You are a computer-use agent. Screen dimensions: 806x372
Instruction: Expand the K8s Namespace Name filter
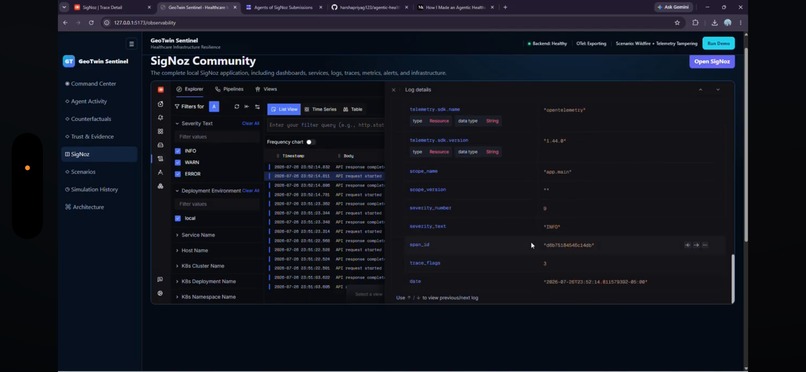pyautogui.click(x=177, y=297)
